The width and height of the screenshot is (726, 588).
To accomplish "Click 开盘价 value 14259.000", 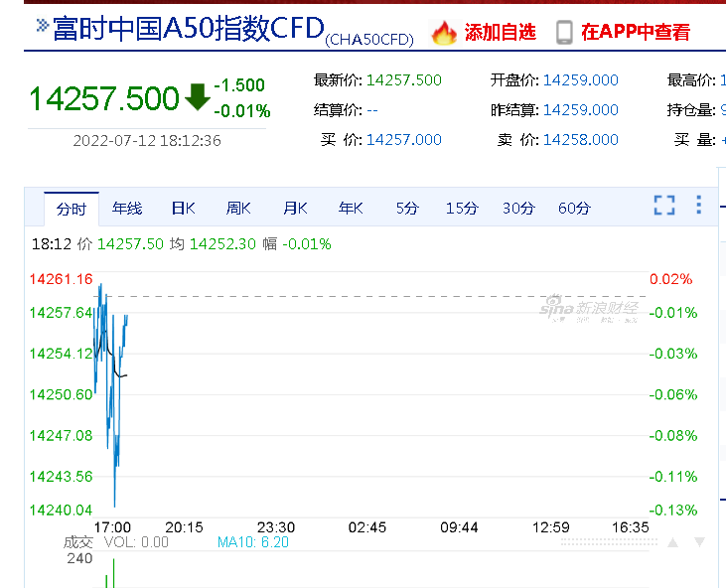I will pos(581,80).
